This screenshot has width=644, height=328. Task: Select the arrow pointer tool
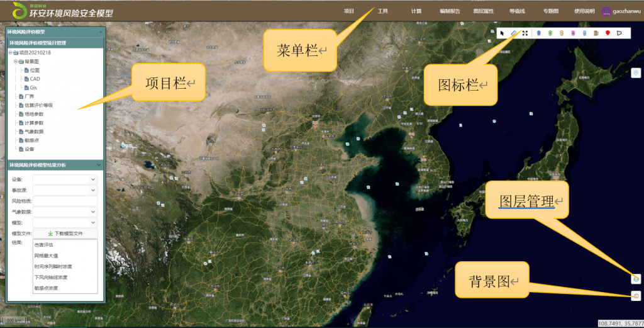(502, 33)
